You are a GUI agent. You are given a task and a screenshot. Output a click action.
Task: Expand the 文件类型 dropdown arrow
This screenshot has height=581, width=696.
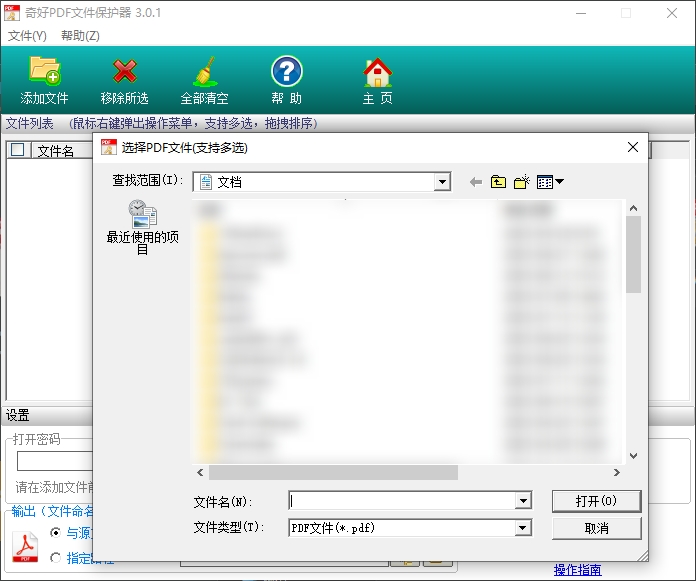click(523, 528)
